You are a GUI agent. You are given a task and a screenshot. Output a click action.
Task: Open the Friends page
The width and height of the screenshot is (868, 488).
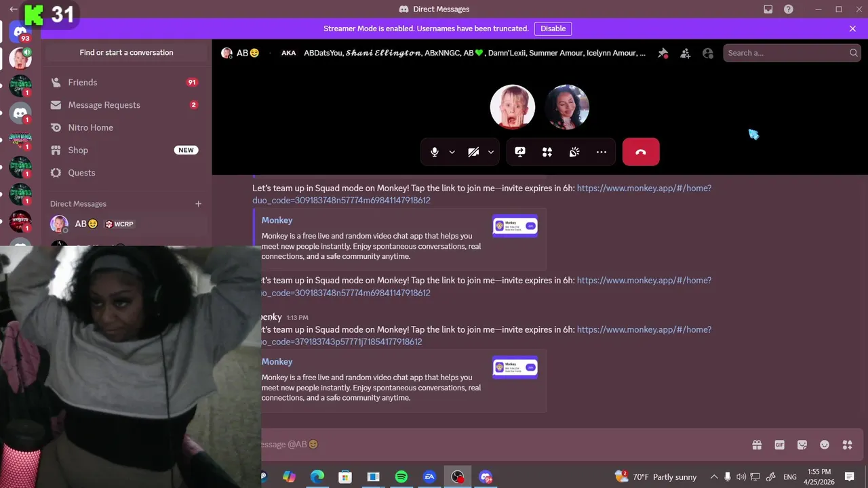pos(127,82)
